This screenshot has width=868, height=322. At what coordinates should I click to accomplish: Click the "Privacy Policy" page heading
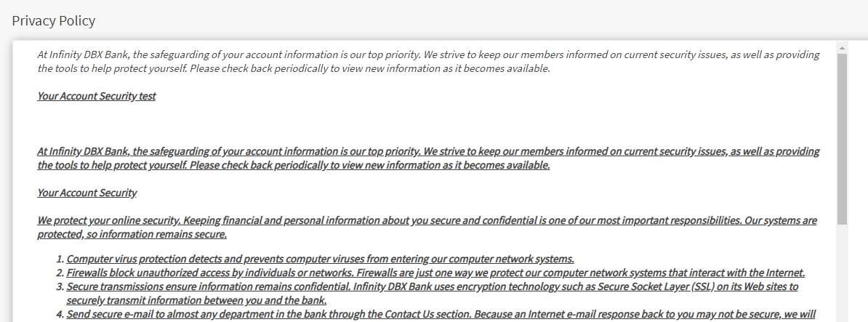pos(54,20)
